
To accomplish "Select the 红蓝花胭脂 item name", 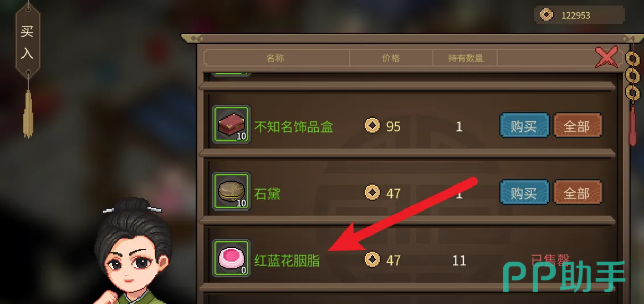I will click(287, 260).
